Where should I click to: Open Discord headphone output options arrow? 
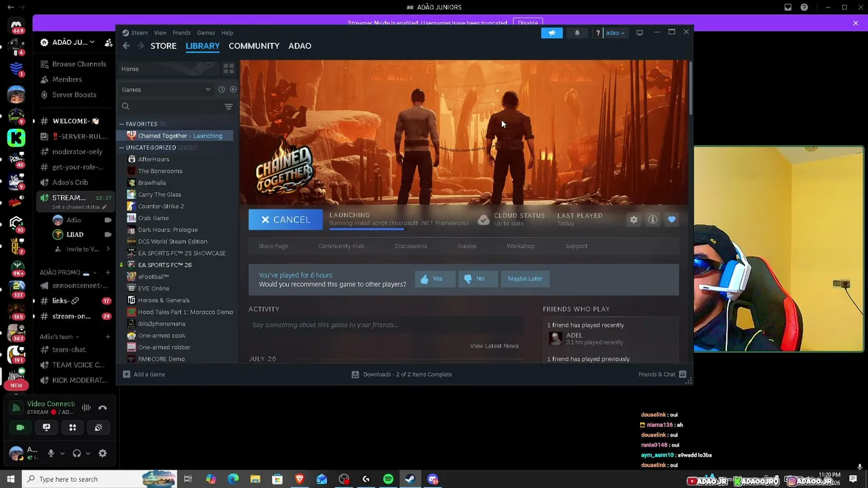[88, 453]
